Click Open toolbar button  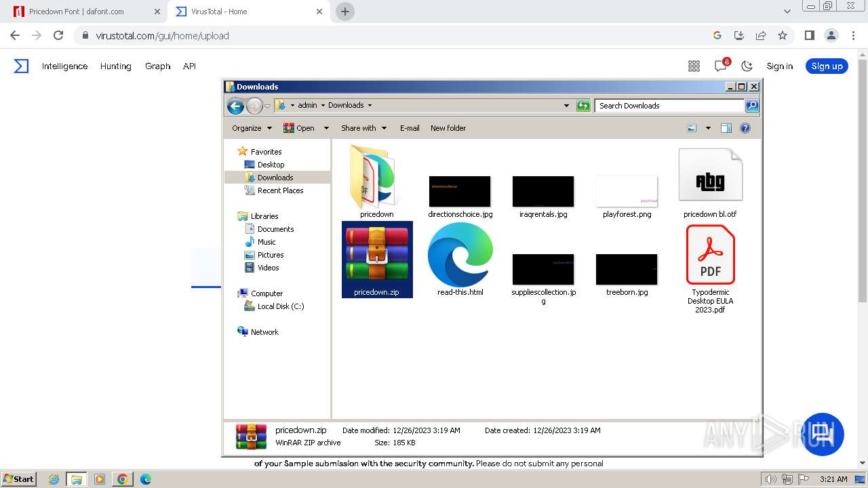(x=299, y=128)
